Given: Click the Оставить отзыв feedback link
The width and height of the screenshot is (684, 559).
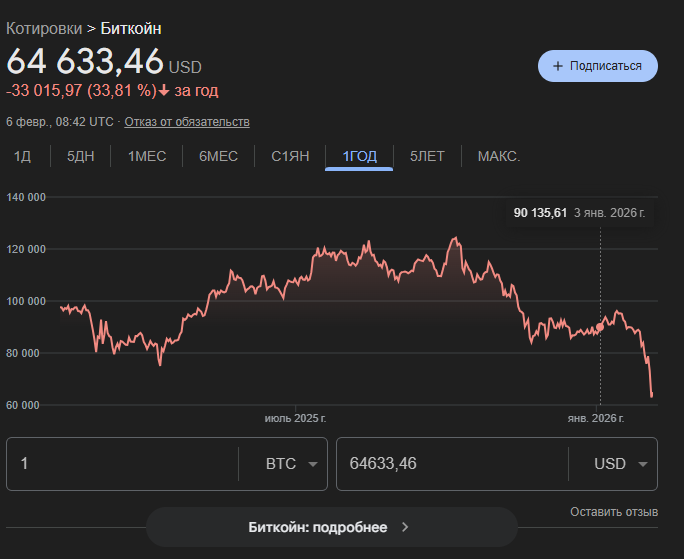Looking at the screenshot, I should [614, 512].
